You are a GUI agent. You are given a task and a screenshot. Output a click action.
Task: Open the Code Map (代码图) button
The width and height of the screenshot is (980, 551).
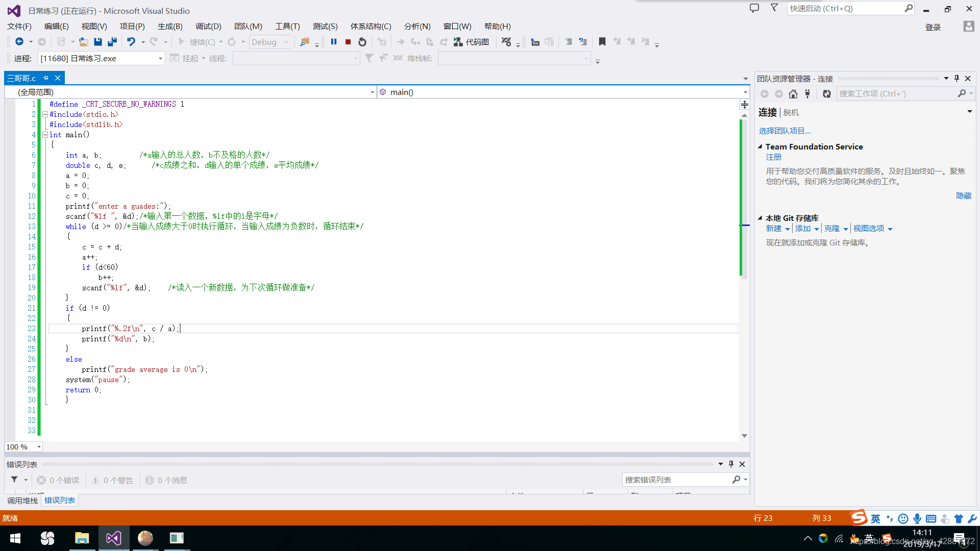tap(472, 42)
